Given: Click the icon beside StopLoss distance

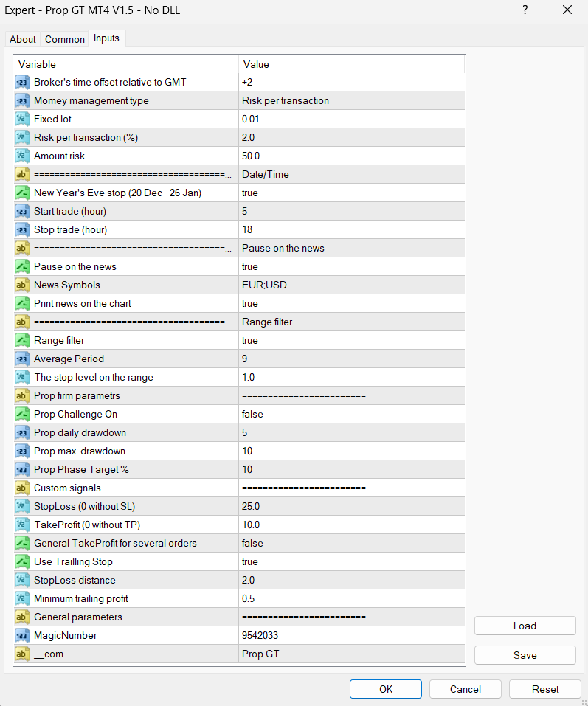Looking at the screenshot, I should 22,581.
